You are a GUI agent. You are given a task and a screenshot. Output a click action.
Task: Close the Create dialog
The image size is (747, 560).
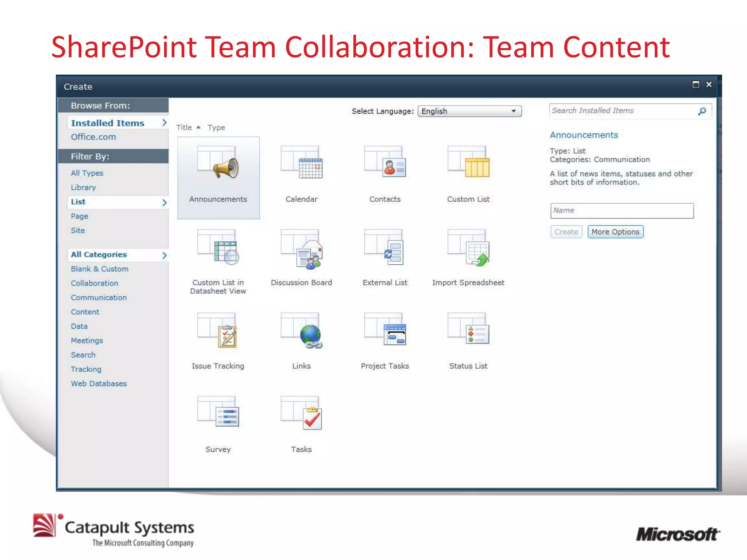coord(709,85)
